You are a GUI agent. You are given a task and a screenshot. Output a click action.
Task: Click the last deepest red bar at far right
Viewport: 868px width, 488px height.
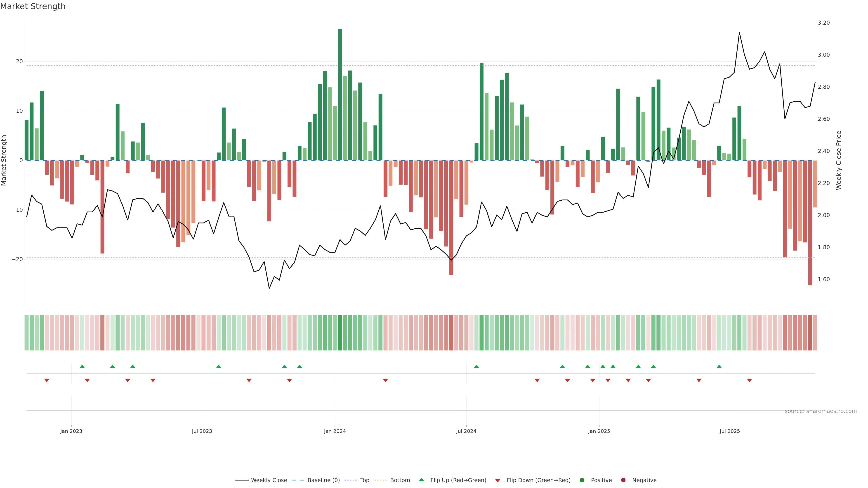tap(810, 222)
